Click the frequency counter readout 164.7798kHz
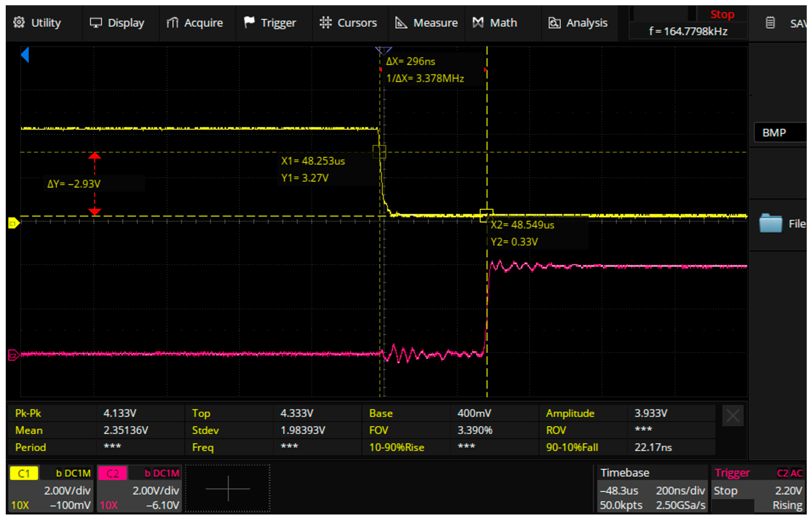This screenshot has width=812, height=520. click(x=688, y=31)
